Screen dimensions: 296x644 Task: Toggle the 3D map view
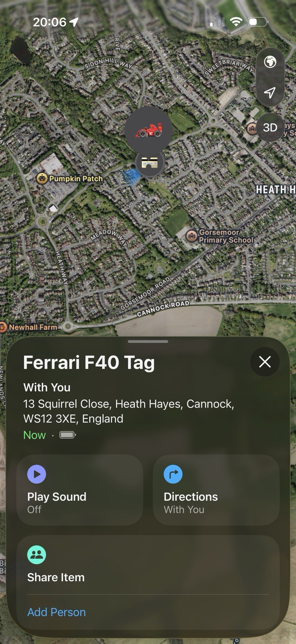click(x=270, y=128)
